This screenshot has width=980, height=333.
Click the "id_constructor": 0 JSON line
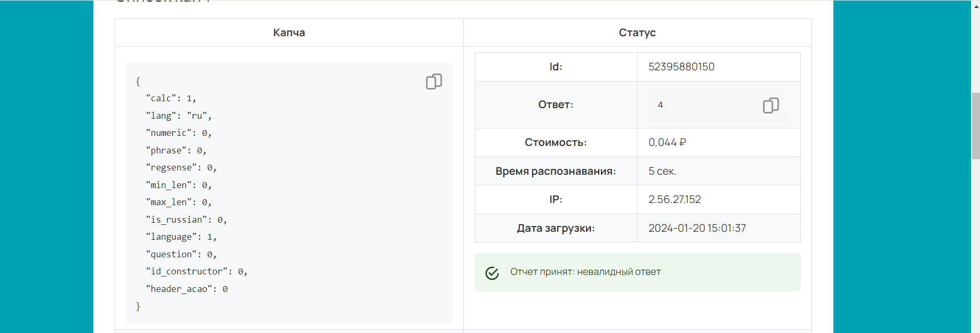196,272
